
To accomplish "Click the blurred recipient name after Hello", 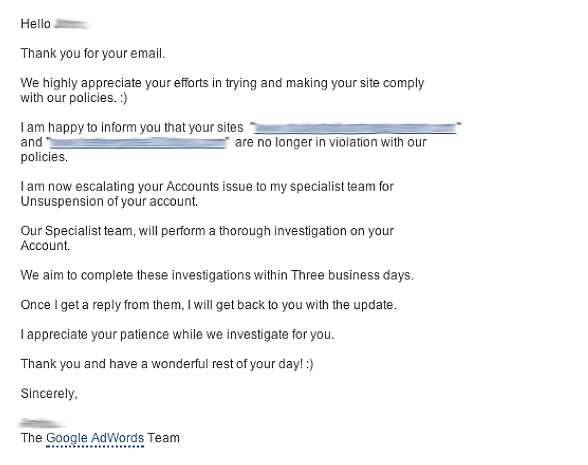I will (x=71, y=24).
